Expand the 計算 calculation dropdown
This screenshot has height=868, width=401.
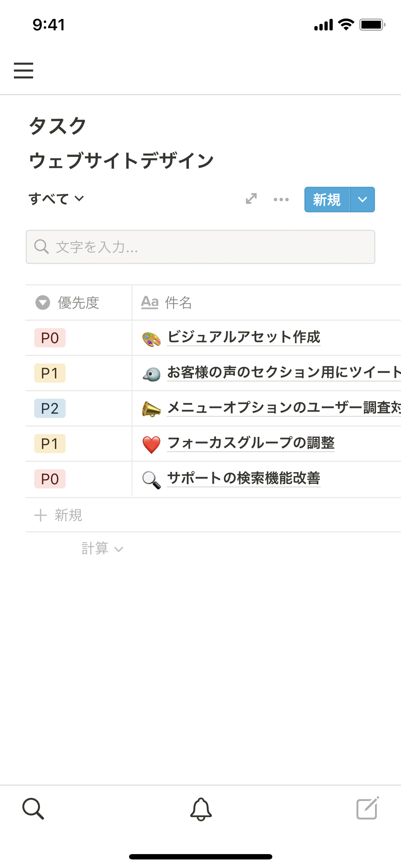tap(102, 549)
